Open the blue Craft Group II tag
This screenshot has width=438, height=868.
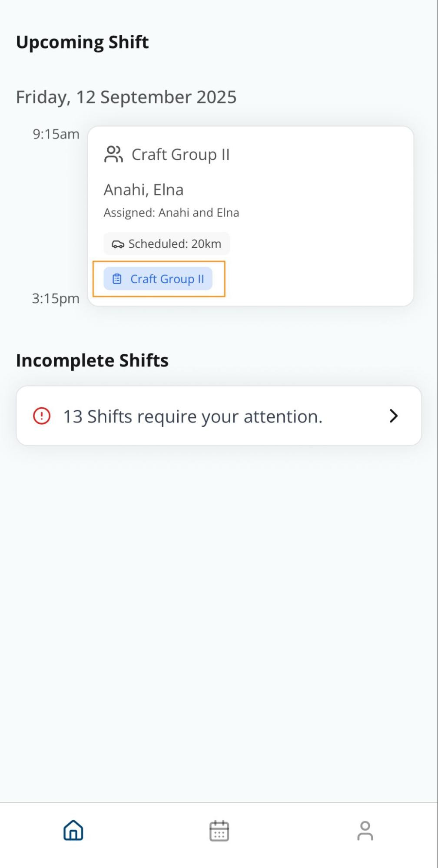(158, 279)
